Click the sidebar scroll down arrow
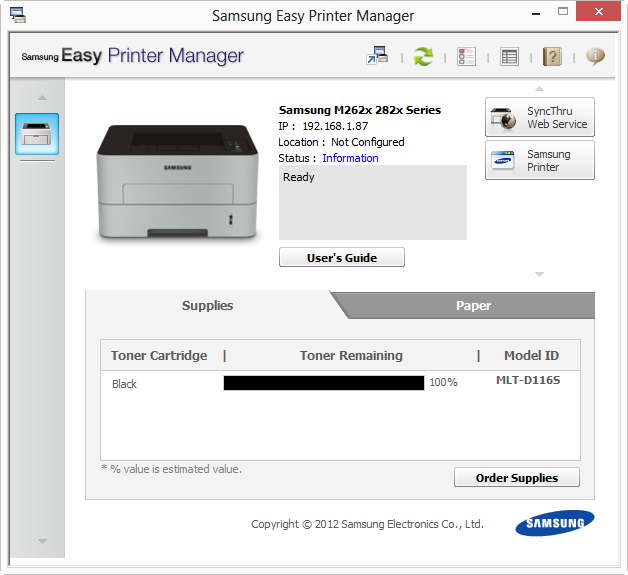 tap(42, 541)
